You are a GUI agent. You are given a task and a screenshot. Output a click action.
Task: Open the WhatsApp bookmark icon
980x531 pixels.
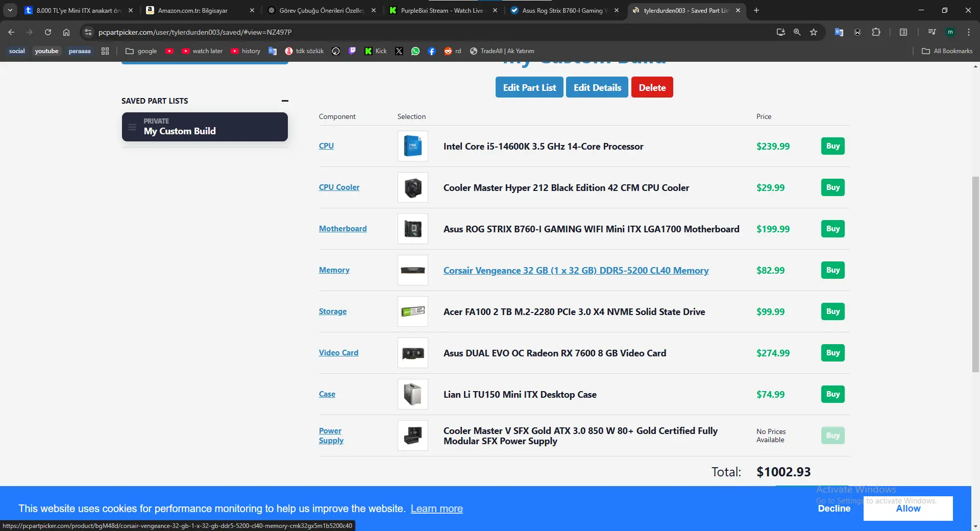pyautogui.click(x=415, y=51)
